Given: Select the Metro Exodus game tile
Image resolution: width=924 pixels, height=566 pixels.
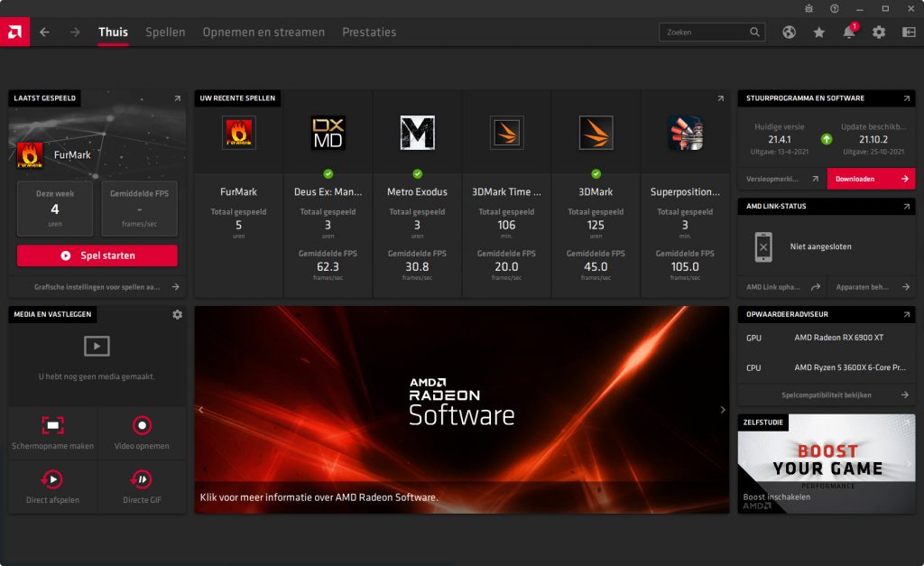Looking at the screenshot, I should (x=417, y=192).
